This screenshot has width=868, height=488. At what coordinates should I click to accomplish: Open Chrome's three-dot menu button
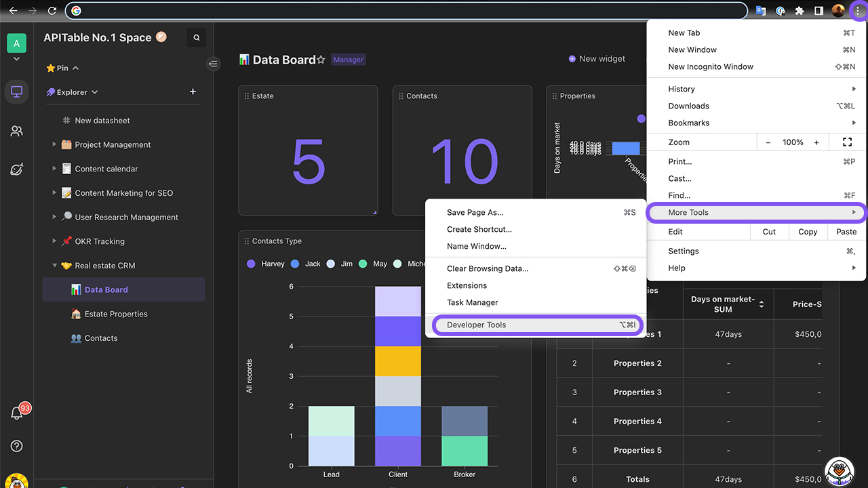click(858, 11)
